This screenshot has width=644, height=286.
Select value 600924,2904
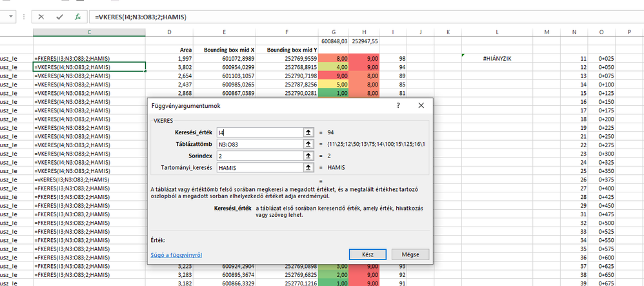(x=225, y=266)
